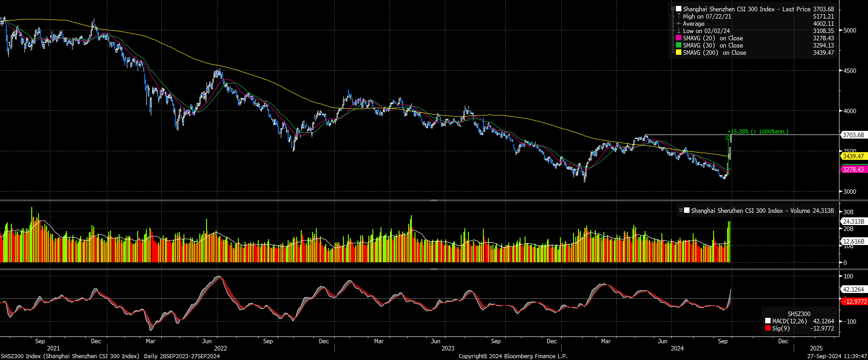868x360 pixels.
Task: Collapse the CSI 300 price legend tree
Action: [673, 9]
